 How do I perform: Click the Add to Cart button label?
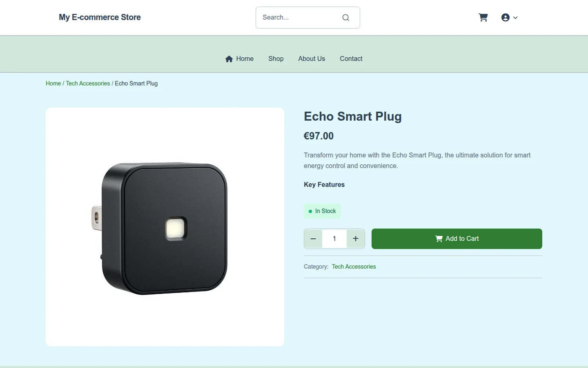(x=462, y=239)
